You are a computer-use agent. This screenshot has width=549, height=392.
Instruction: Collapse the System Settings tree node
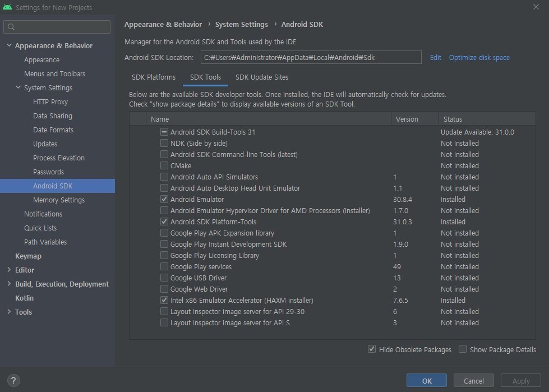click(x=18, y=87)
